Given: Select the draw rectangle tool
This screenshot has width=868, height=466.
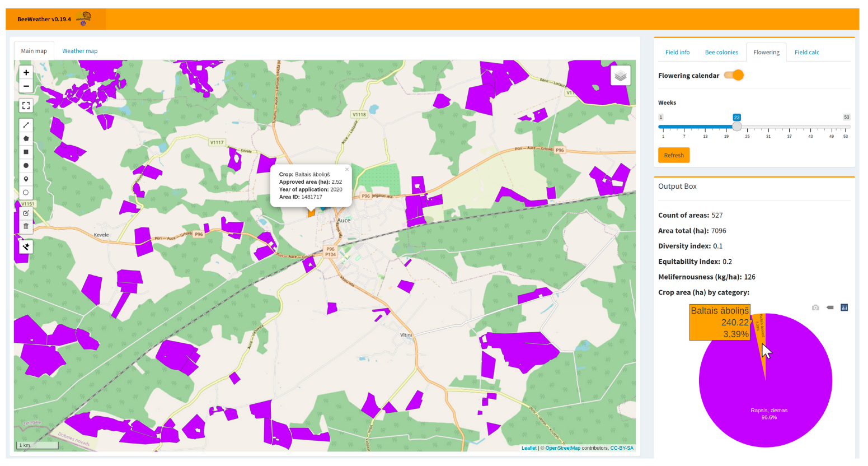Looking at the screenshot, I should point(26,152).
